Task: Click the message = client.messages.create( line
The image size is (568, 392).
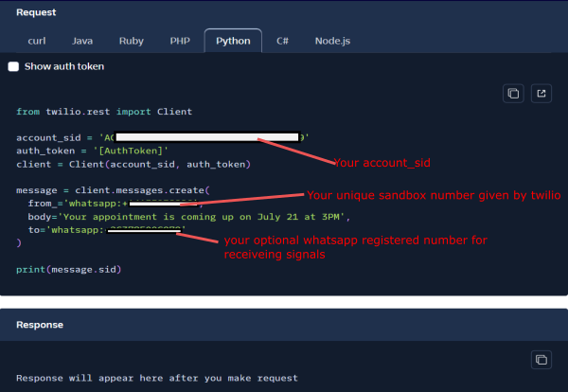Action: pyautogui.click(x=113, y=190)
